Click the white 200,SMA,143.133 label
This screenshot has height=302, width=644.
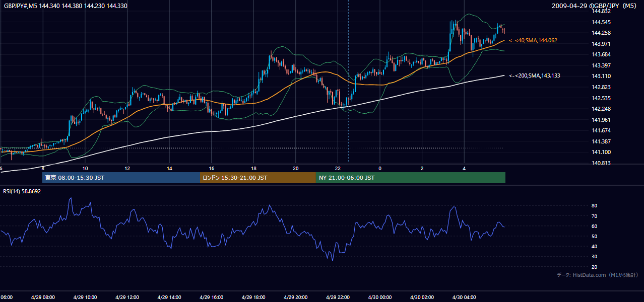[535, 75]
